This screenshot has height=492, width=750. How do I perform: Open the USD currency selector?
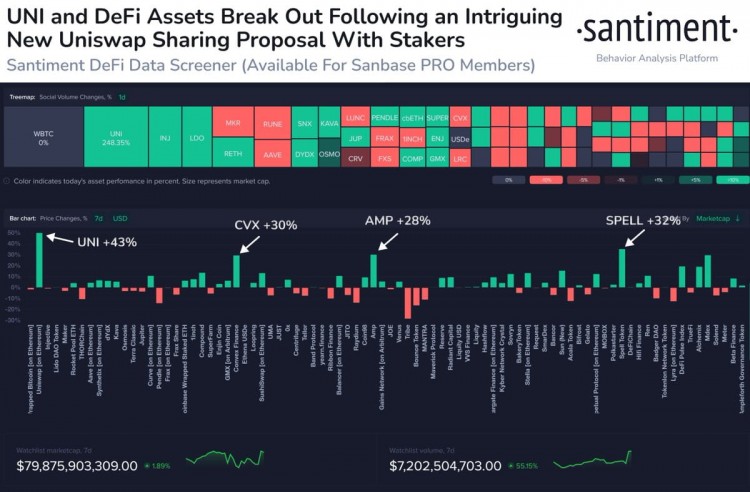coord(120,217)
